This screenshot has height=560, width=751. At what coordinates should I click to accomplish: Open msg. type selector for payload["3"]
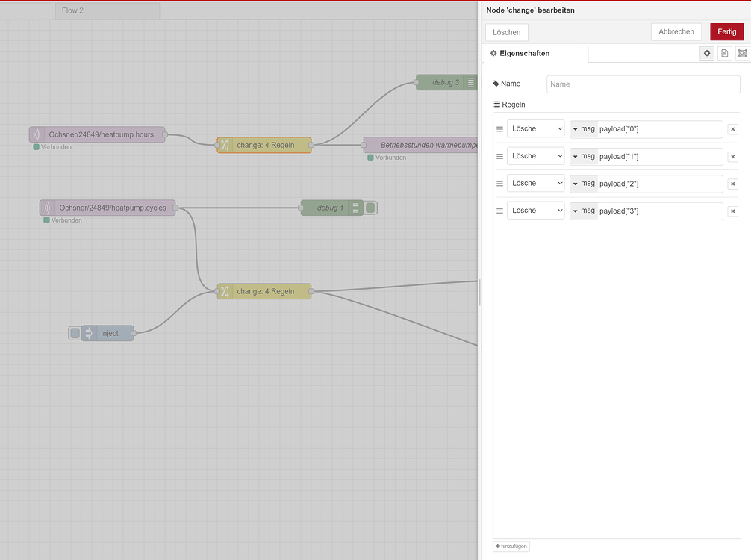(x=584, y=211)
